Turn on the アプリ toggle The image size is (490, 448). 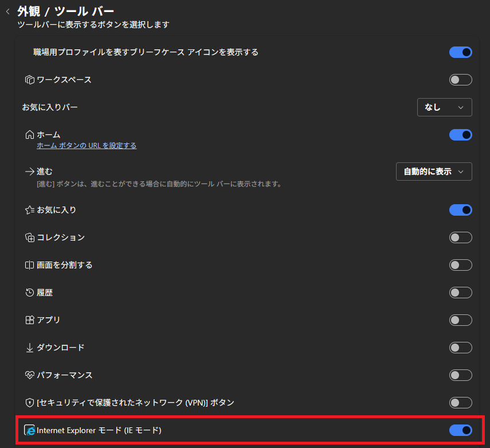click(461, 320)
